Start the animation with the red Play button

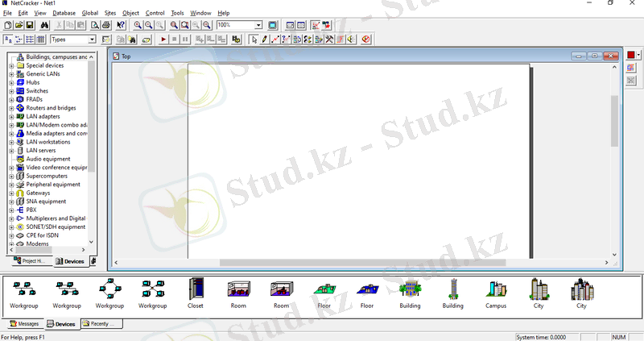pyautogui.click(x=163, y=40)
